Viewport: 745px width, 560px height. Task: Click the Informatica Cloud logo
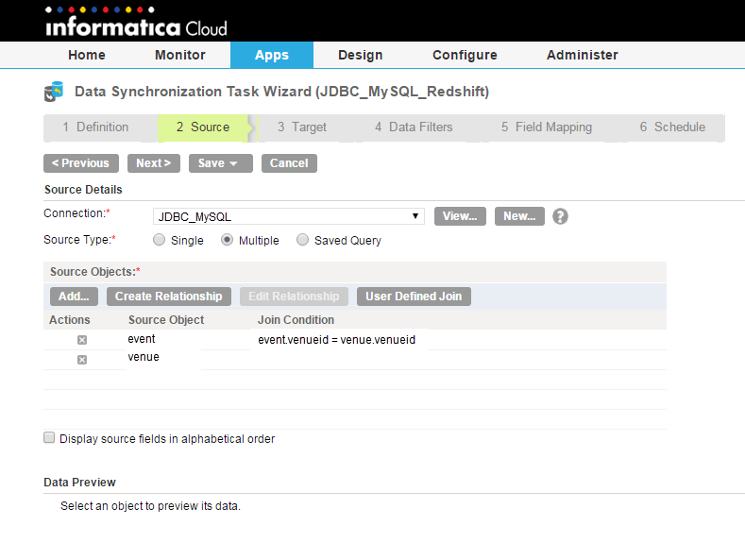coord(136,22)
